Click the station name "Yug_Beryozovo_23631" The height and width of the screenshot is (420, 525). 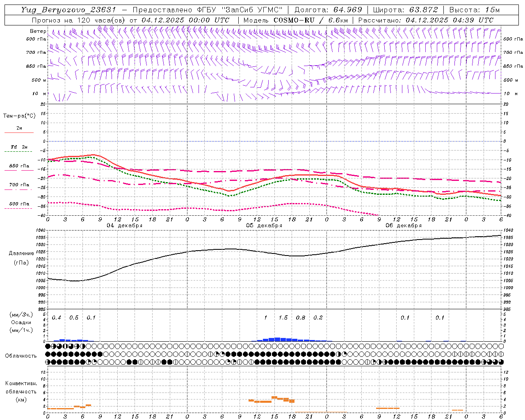point(68,10)
